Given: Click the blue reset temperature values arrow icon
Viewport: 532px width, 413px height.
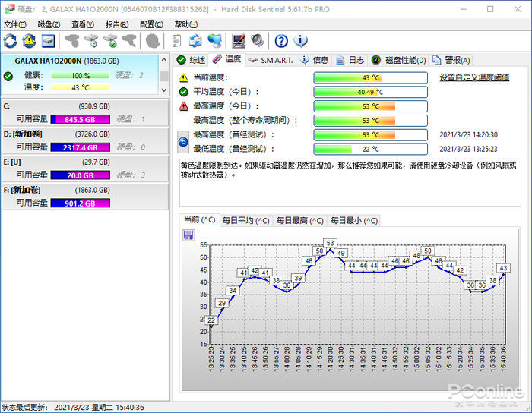Looking at the screenshot, I should click(x=183, y=142).
